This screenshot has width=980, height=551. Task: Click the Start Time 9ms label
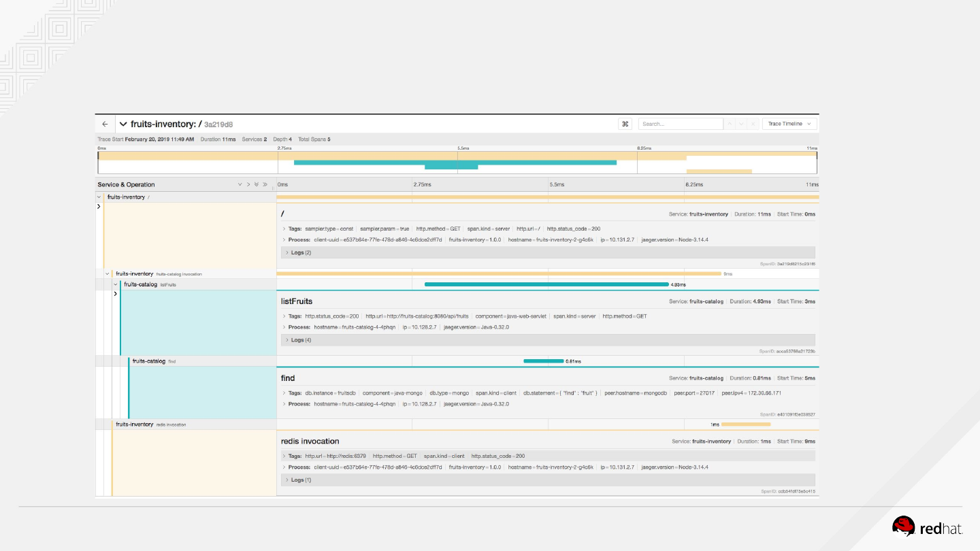click(x=796, y=441)
